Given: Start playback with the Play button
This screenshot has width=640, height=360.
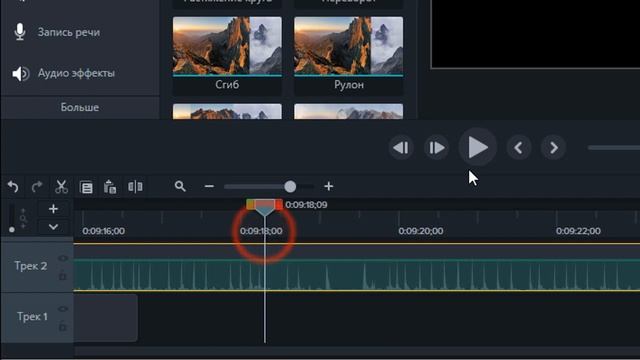Looking at the screenshot, I should coord(477,147).
